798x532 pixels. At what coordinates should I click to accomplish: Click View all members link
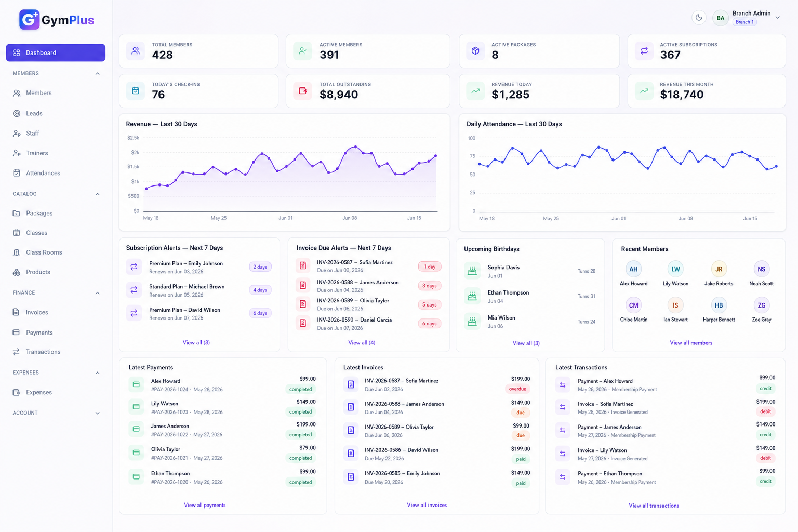[x=691, y=343]
